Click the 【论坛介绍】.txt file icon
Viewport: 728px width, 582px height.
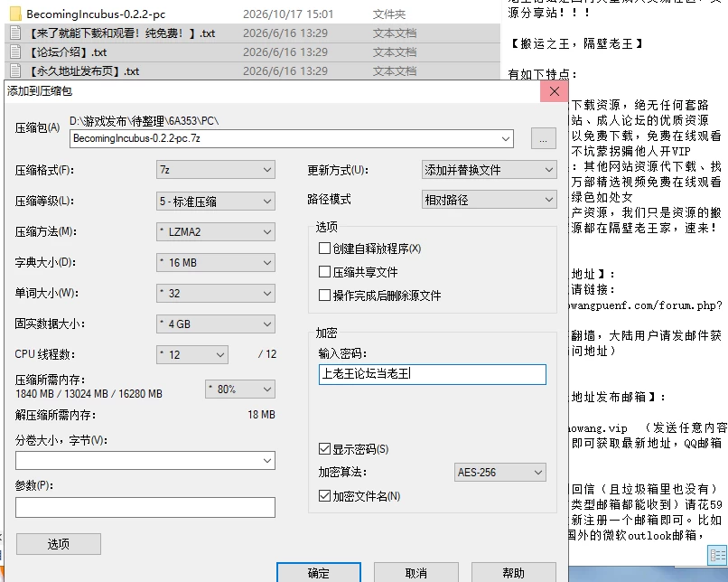click(15, 52)
